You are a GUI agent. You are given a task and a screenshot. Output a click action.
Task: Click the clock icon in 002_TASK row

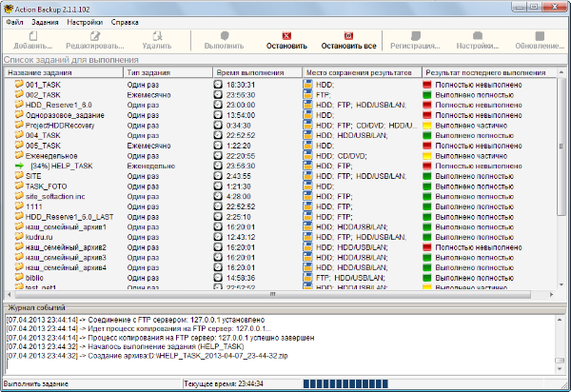[219, 95]
